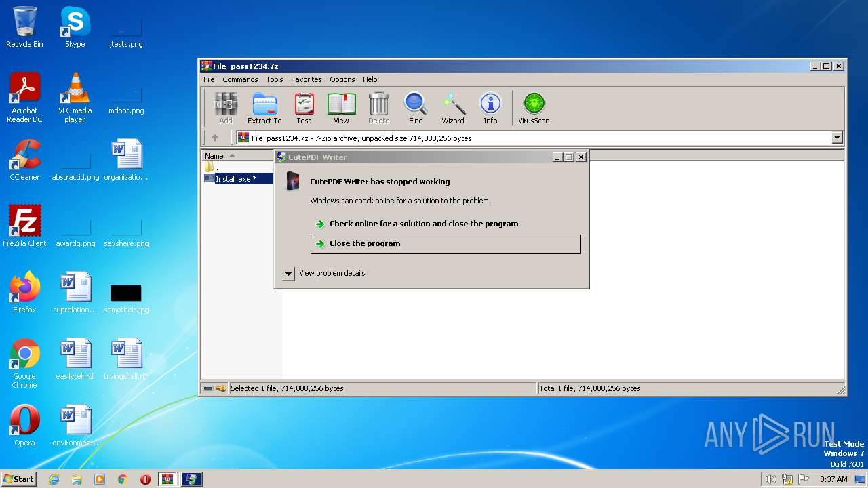Image resolution: width=868 pixels, height=488 pixels.
Task: Open the Options menu
Action: pyautogui.click(x=342, y=79)
